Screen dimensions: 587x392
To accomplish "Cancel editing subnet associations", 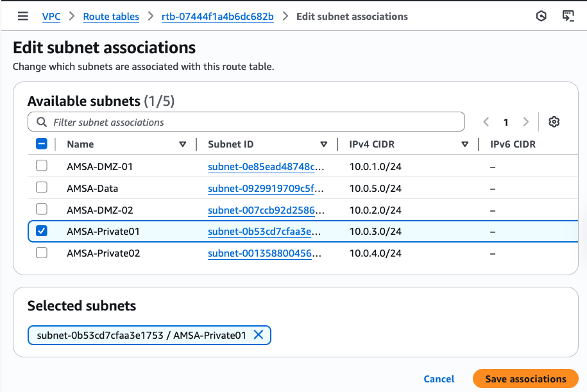I will pos(439,379).
